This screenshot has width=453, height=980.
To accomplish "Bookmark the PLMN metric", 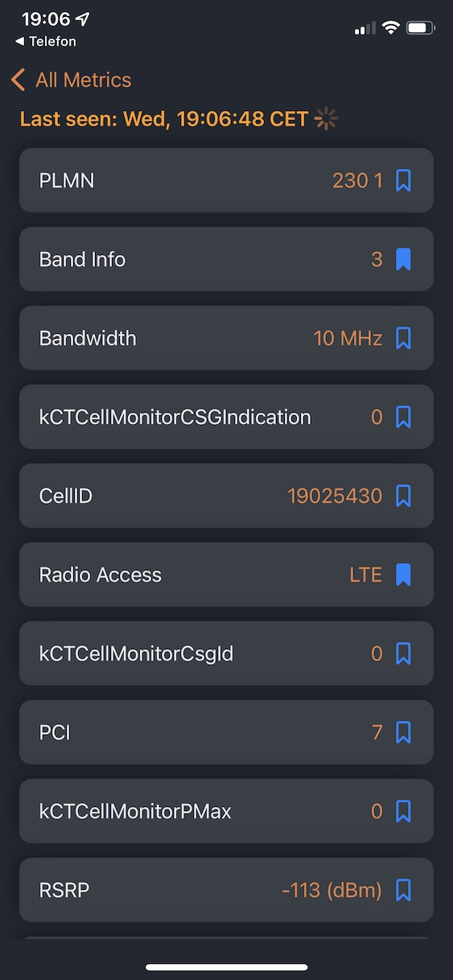I will (x=404, y=180).
